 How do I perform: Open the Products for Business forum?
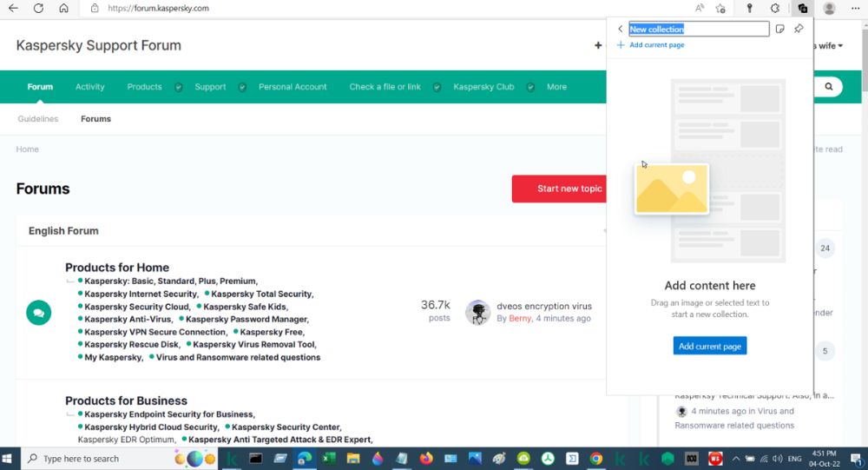point(126,400)
